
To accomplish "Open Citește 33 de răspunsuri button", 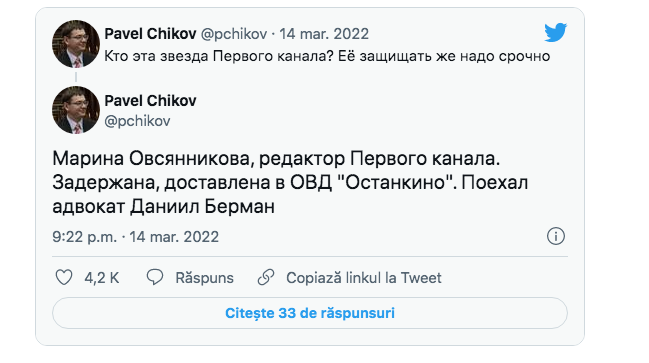I will coord(310,313).
